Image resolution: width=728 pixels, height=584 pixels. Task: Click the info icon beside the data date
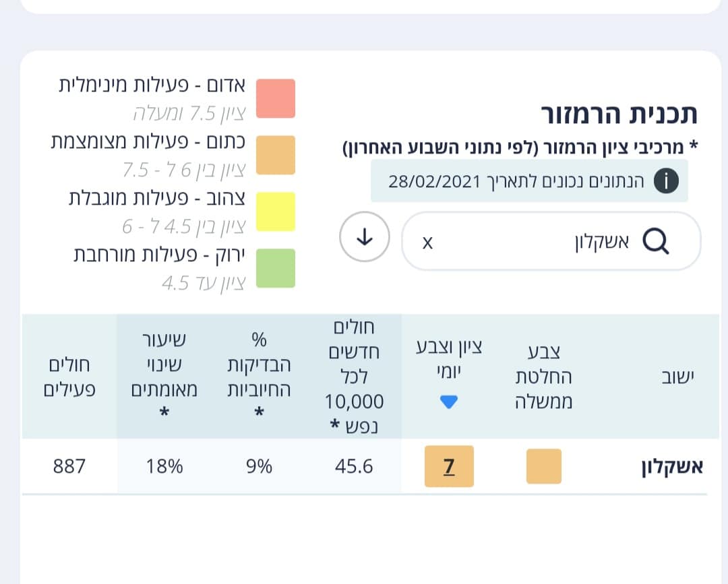point(666,181)
